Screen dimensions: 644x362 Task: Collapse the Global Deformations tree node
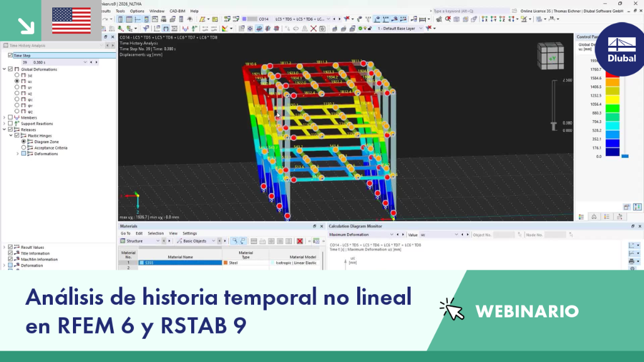point(4,69)
